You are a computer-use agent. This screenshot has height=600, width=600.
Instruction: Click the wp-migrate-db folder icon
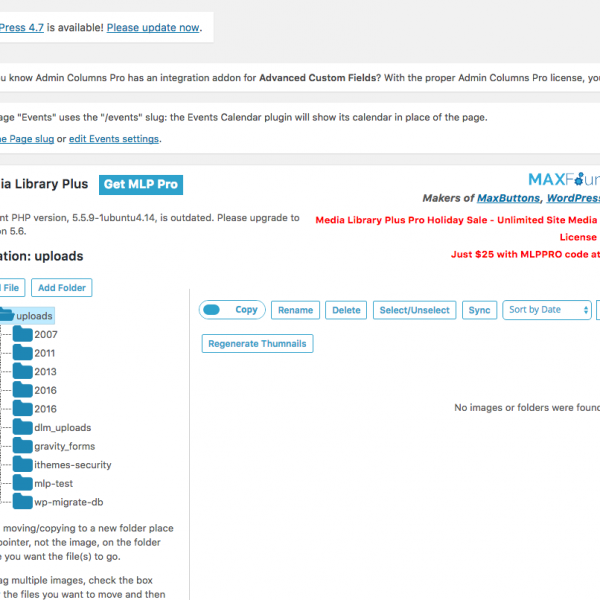(23, 501)
